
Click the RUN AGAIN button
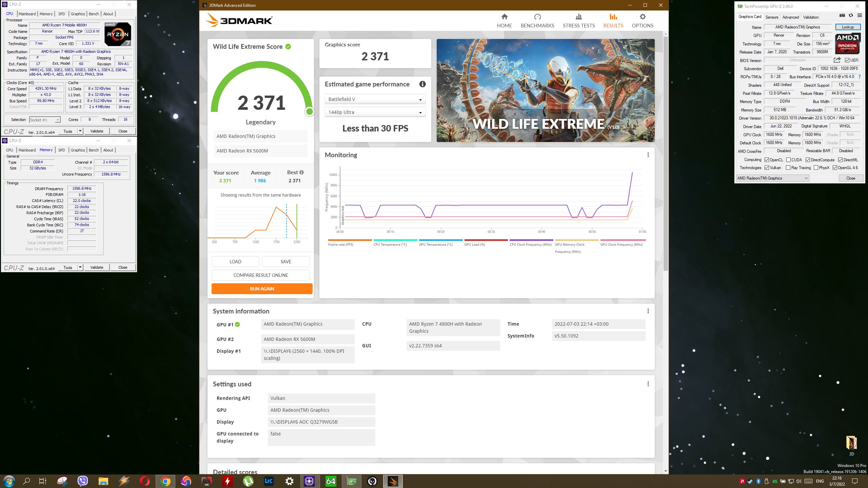pos(262,289)
